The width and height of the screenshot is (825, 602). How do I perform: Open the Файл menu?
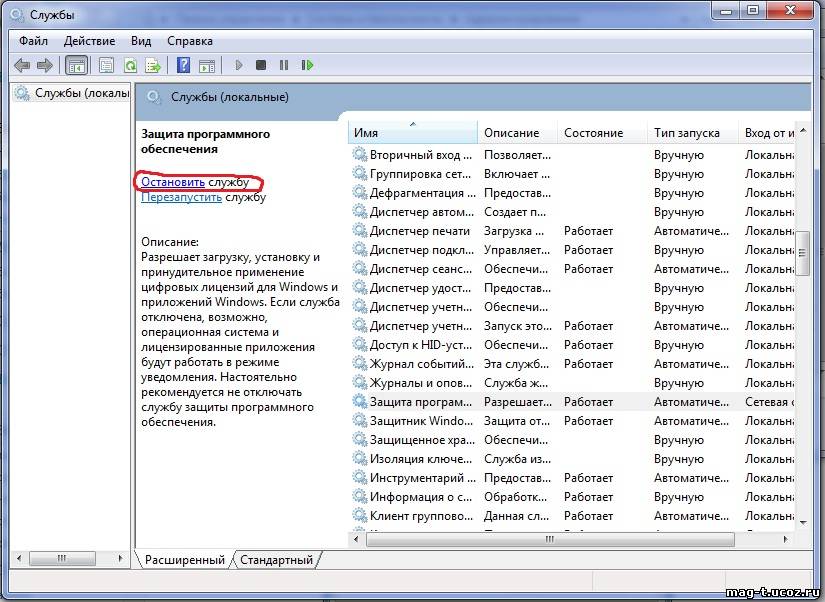click(x=33, y=41)
